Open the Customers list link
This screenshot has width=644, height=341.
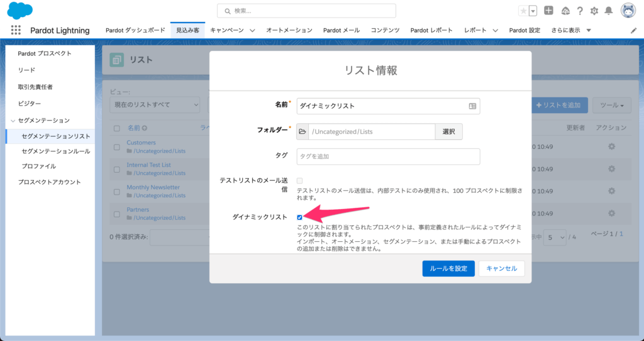click(141, 143)
